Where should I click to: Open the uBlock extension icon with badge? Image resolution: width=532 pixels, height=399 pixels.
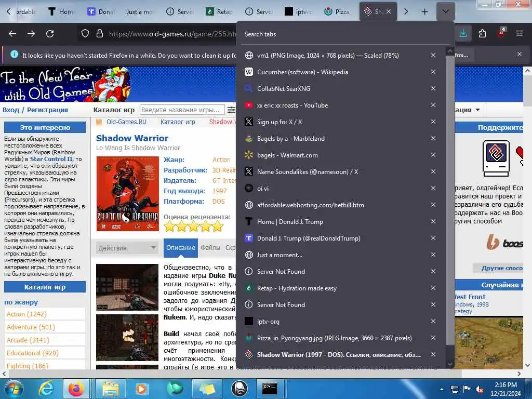tap(501, 33)
